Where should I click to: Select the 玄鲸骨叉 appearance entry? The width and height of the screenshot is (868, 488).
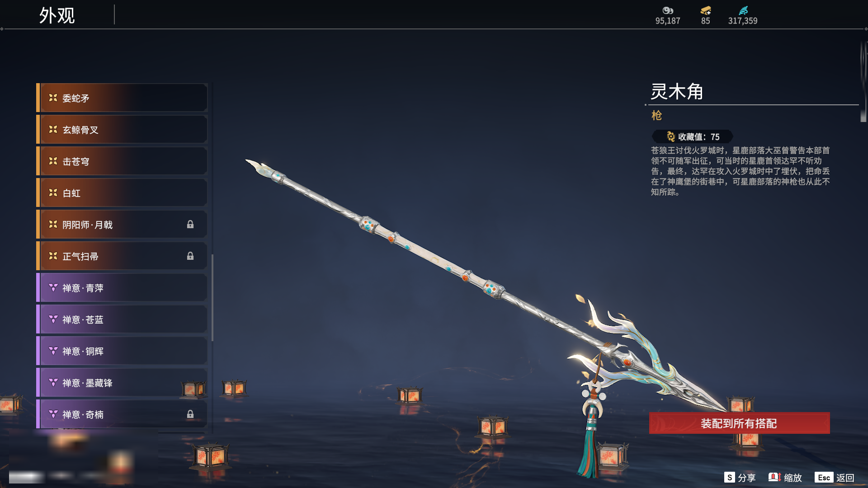[122, 129]
